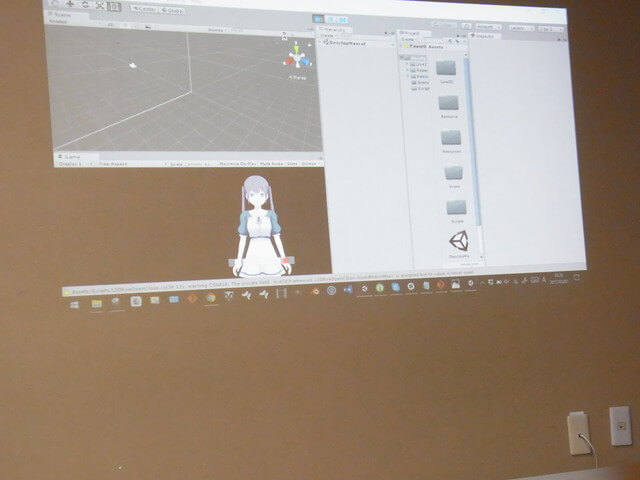Click the search by type filter icon
Image resolution: width=640 pixels, height=480 pixels.
coord(450,41)
